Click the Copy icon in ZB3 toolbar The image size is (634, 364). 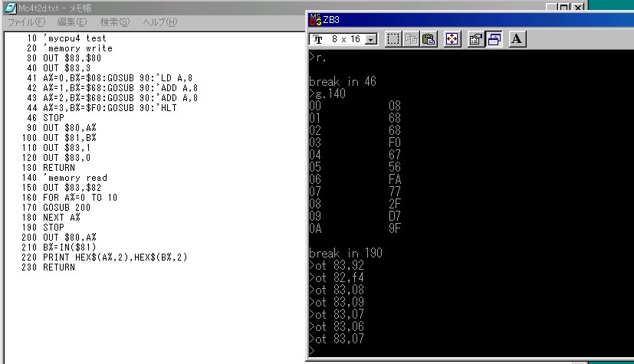pos(411,39)
